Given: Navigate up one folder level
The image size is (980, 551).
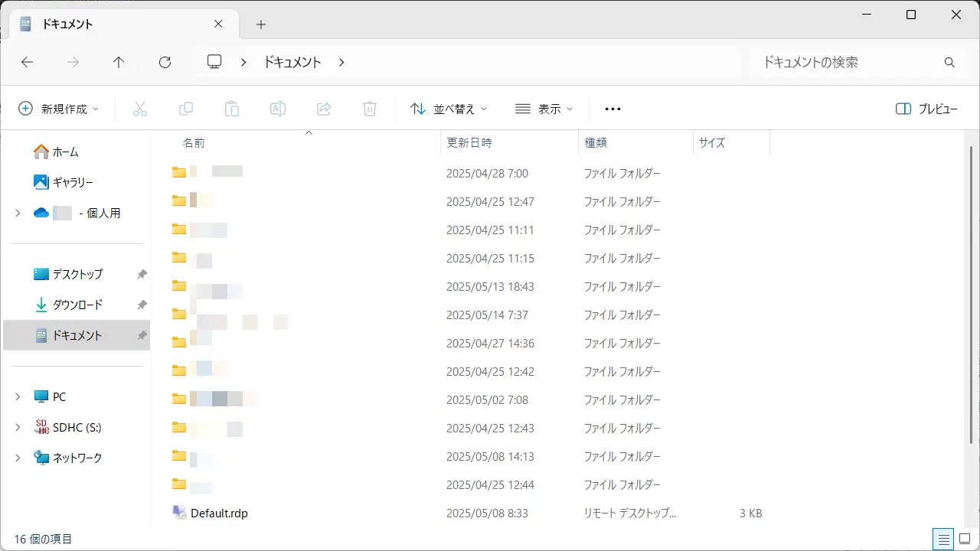Looking at the screenshot, I should [x=119, y=62].
